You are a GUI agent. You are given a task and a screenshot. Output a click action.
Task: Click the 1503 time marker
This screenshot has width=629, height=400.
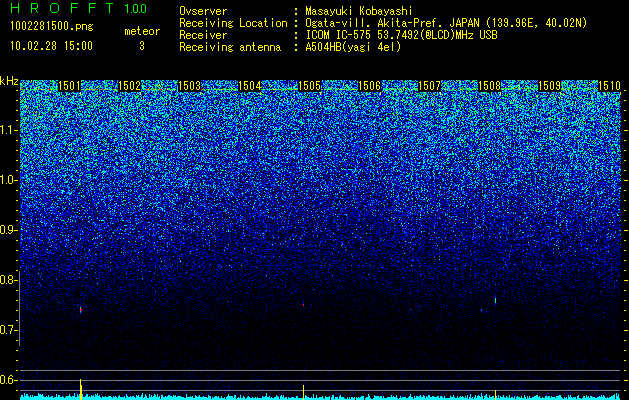point(189,86)
